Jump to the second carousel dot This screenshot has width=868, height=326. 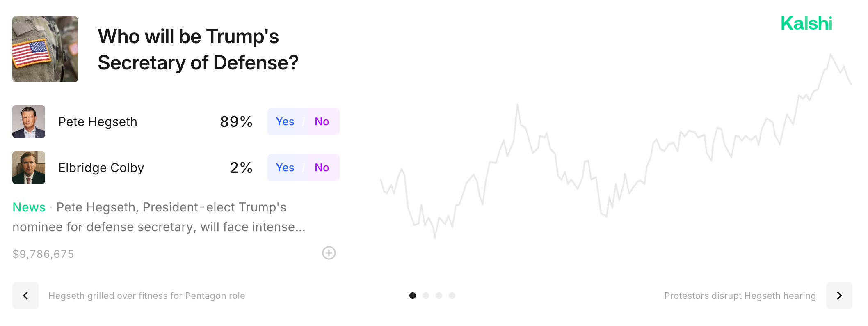[426, 296]
